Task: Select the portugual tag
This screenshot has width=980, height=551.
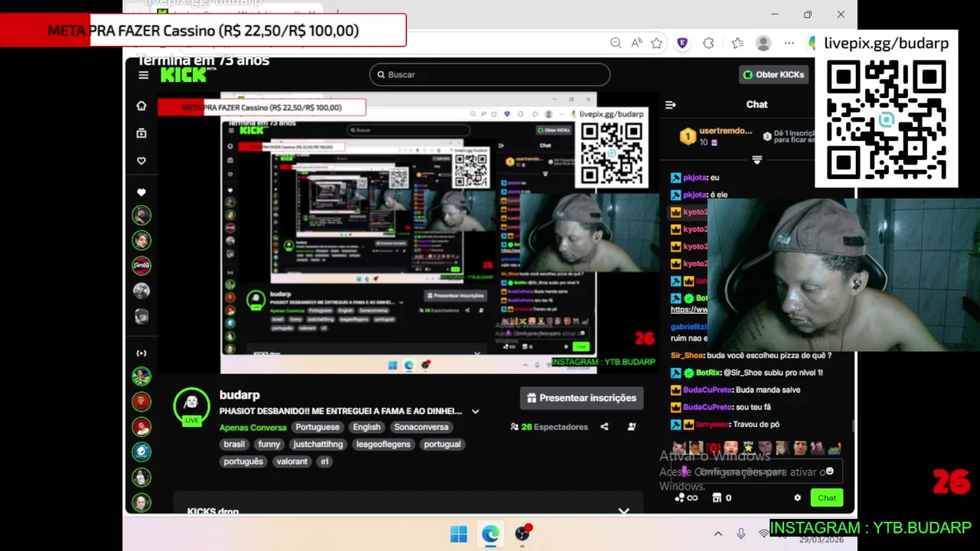Action: click(443, 444)
